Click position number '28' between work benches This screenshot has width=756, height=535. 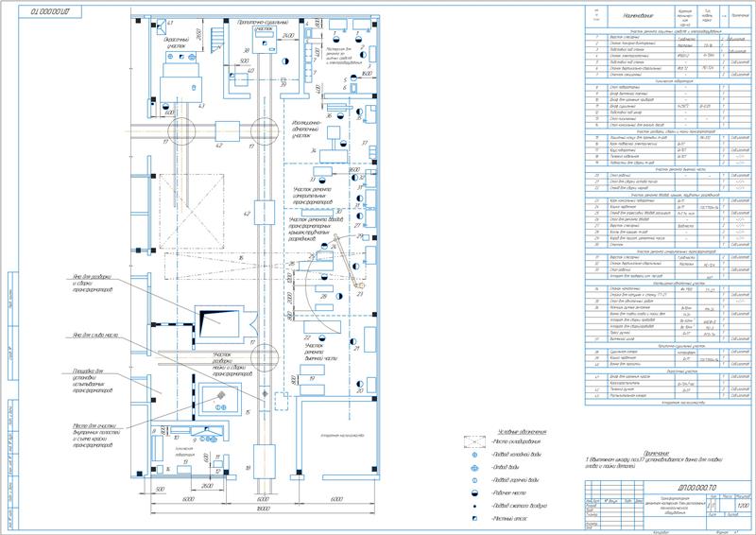323,297
